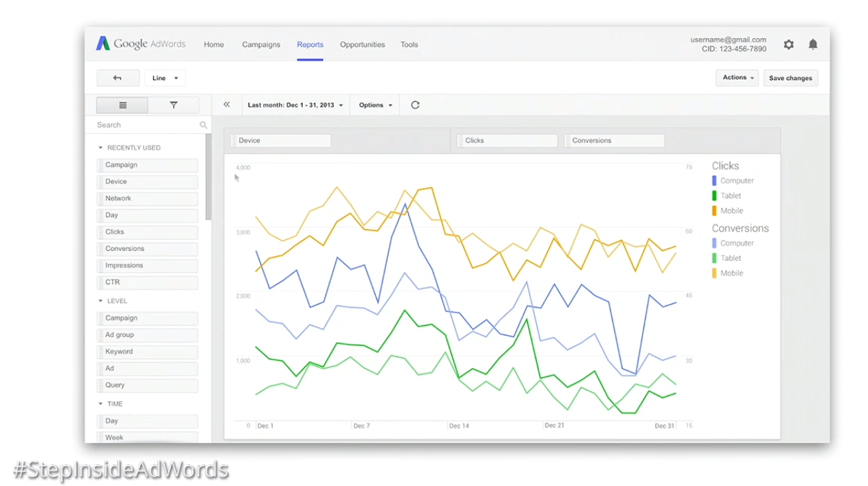
Task: Select Network in the sidebar list
Action: click(147, 198)
